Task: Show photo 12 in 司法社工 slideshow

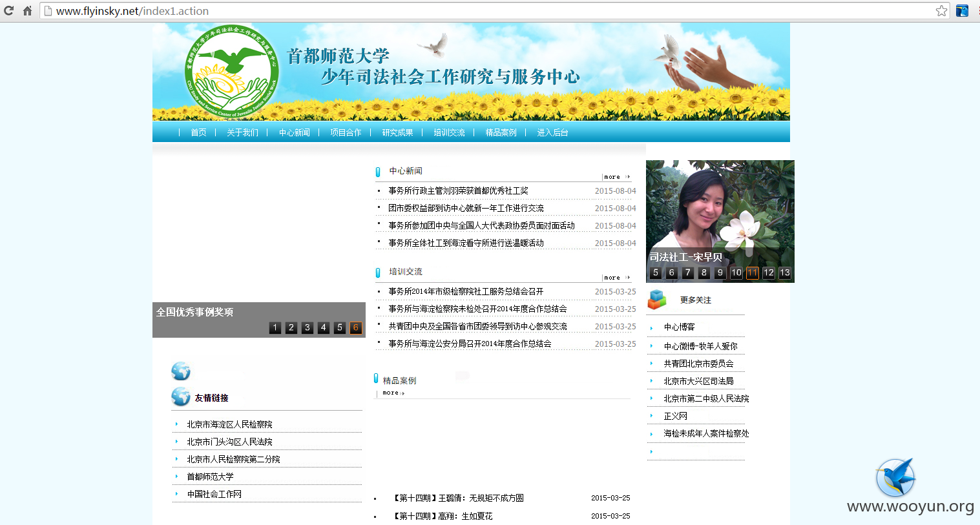Action: 769,273
